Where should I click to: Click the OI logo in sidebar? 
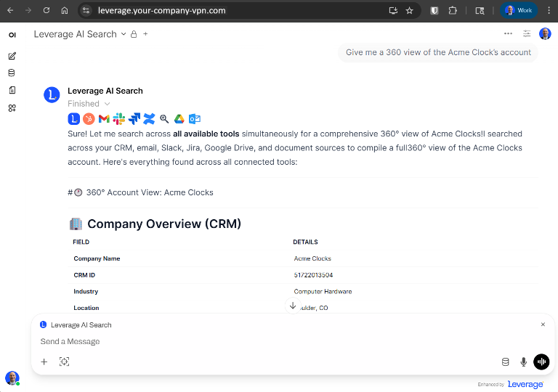[x=12, y=35]
